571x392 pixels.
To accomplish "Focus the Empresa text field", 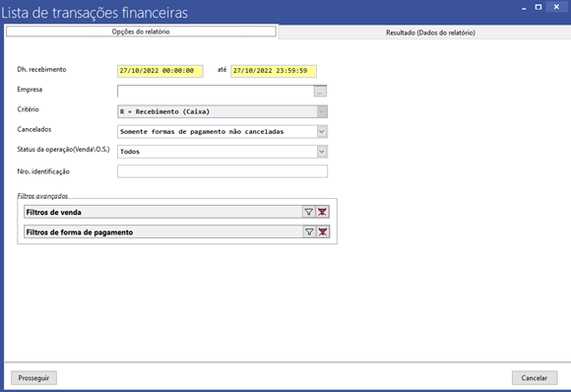I will point(216,91).
